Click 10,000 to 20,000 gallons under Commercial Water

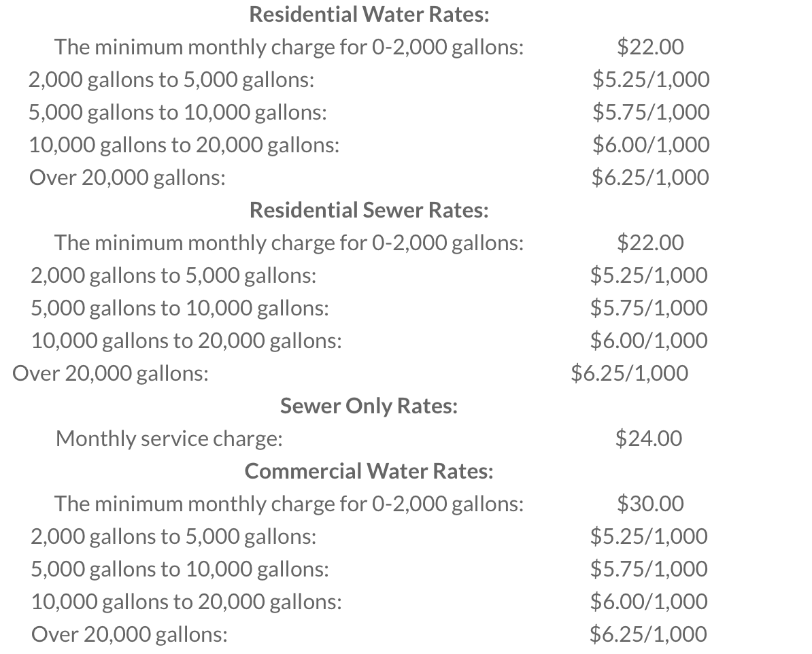tap(186, 602)
